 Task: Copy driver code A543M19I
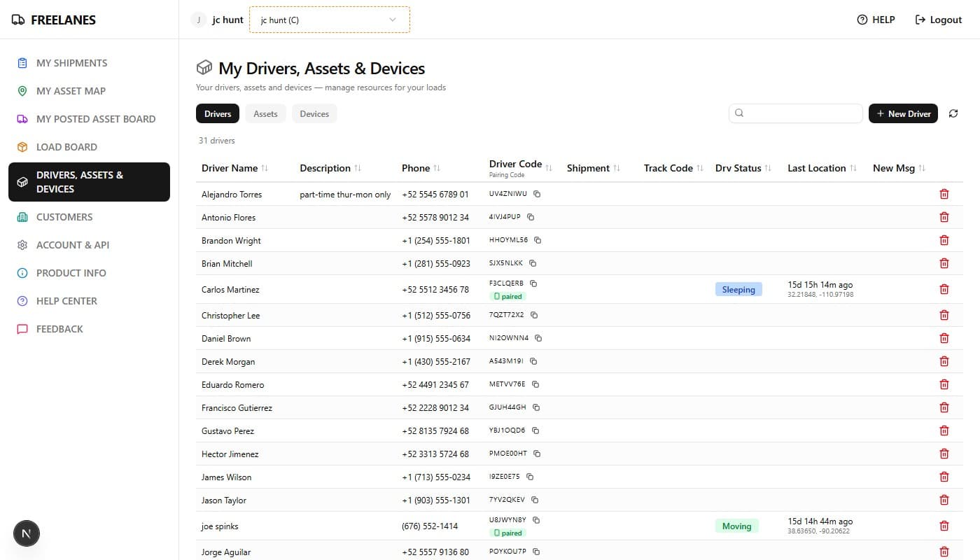pos(533,361)
